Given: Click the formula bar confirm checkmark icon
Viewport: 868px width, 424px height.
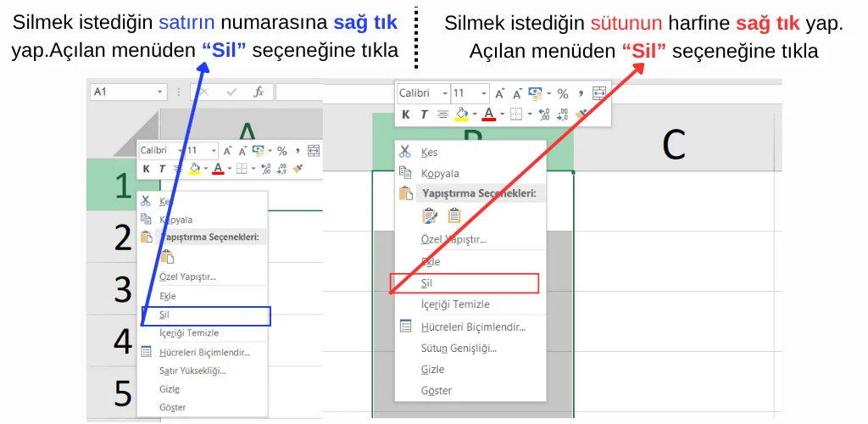Looking at the screenshot, I should pos(232,92).
